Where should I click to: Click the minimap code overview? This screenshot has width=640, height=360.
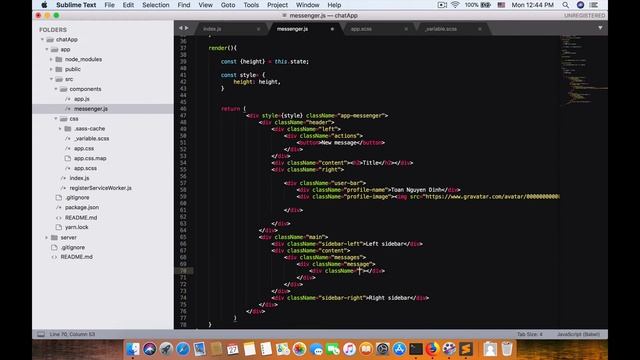(584, 71)
